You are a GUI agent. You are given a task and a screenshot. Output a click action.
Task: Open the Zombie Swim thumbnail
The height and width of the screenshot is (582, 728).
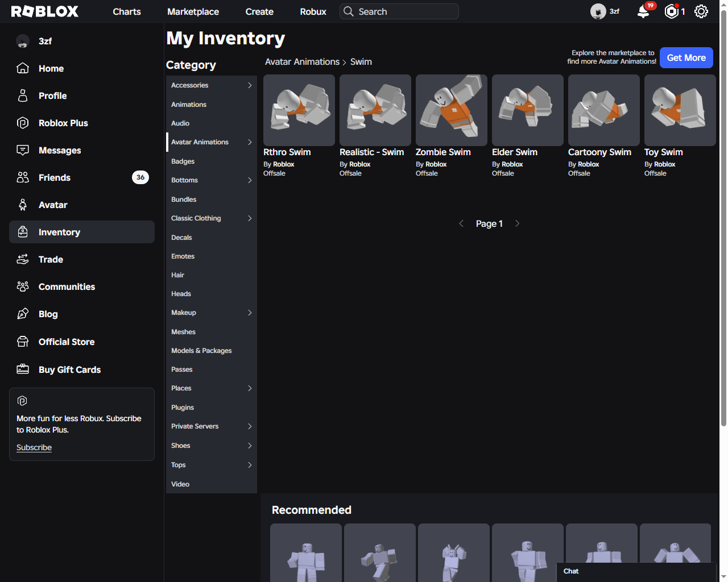pyautogui.click(x=452, y=110)
